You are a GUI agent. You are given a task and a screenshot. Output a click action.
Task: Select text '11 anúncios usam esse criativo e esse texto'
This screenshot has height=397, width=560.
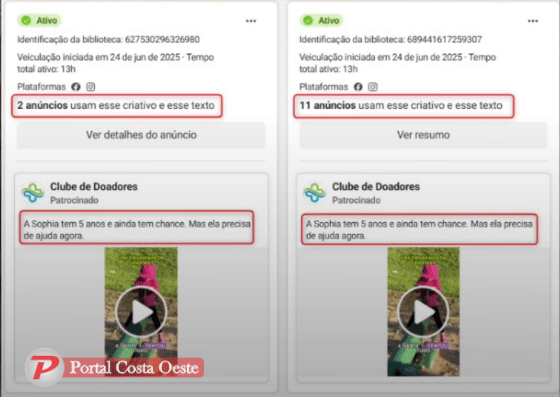pos(401,105)
